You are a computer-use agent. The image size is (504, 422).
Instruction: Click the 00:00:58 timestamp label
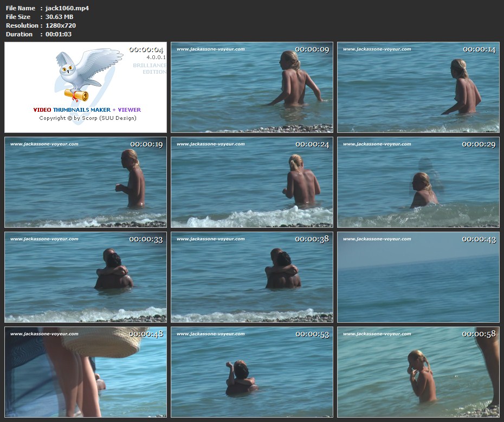click(479, 334)
